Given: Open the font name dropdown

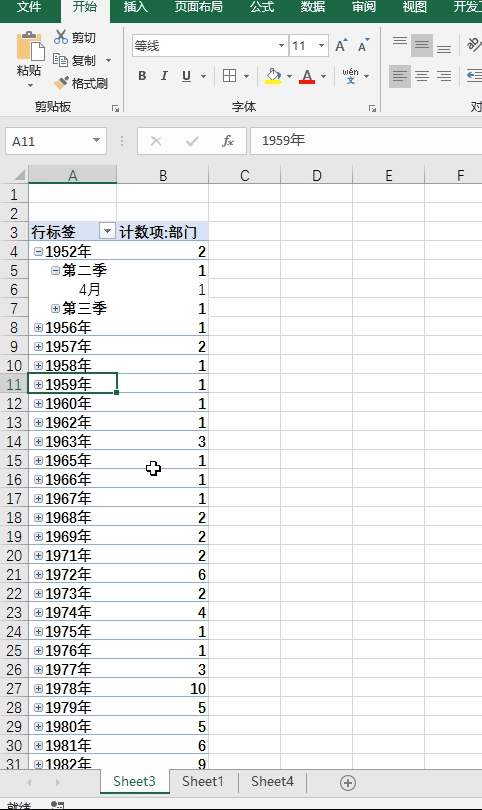Looking at the screenshot, I should (281, 46).
